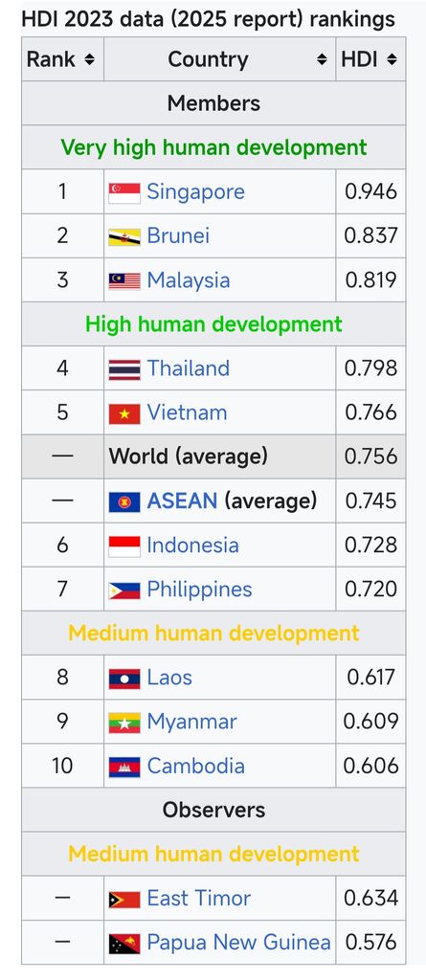Click the East Timor flag icon

124,900
